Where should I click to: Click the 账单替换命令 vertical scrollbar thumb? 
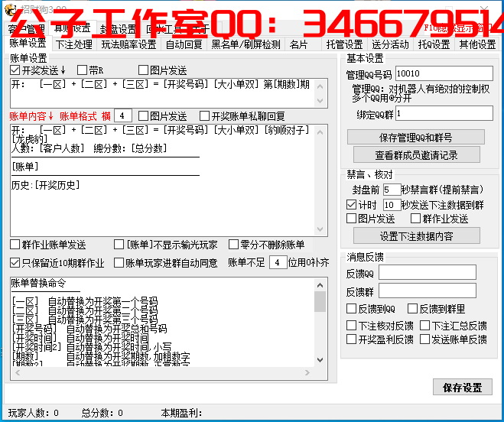tap(320, 301)
